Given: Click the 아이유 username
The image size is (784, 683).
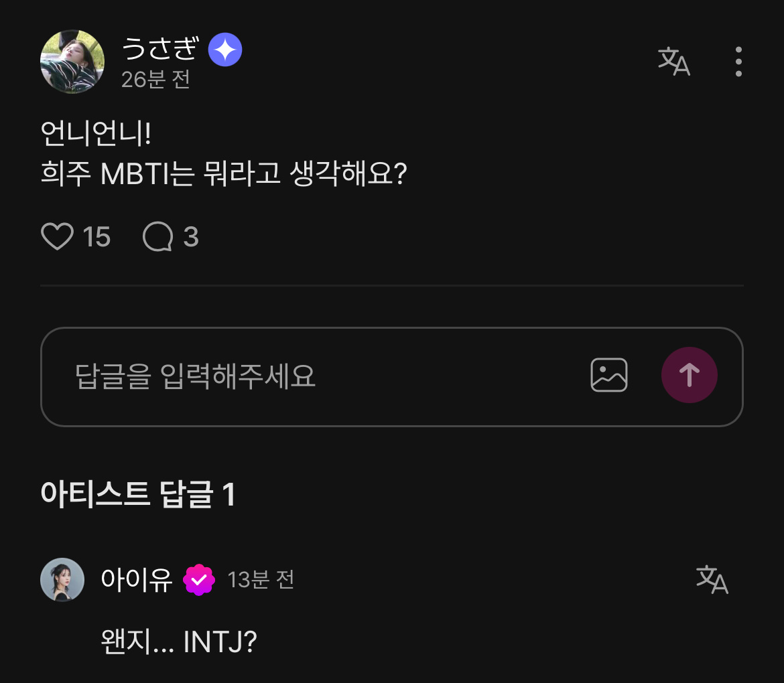Looking at the screenshot, I should tap(136, 580).
